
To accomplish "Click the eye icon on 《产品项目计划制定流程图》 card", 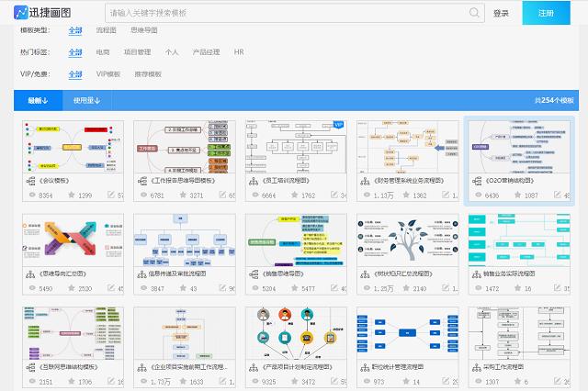I will point(255,381).
